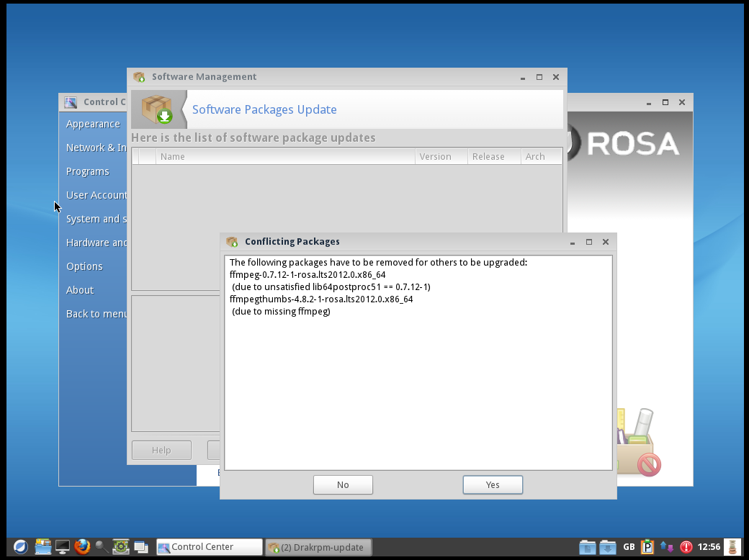Open Programs in Control Center sidebar
Screen dimensions: 749x560
coord(87,171)
